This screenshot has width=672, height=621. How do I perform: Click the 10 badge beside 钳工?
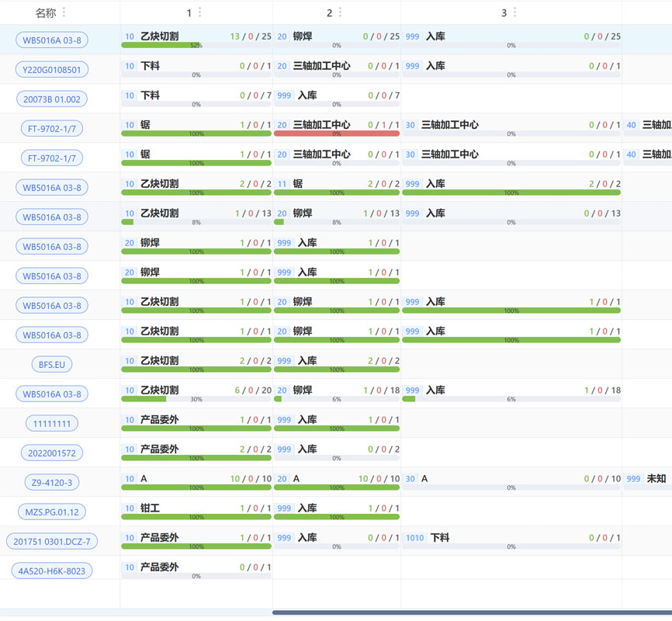click(130, 508)
